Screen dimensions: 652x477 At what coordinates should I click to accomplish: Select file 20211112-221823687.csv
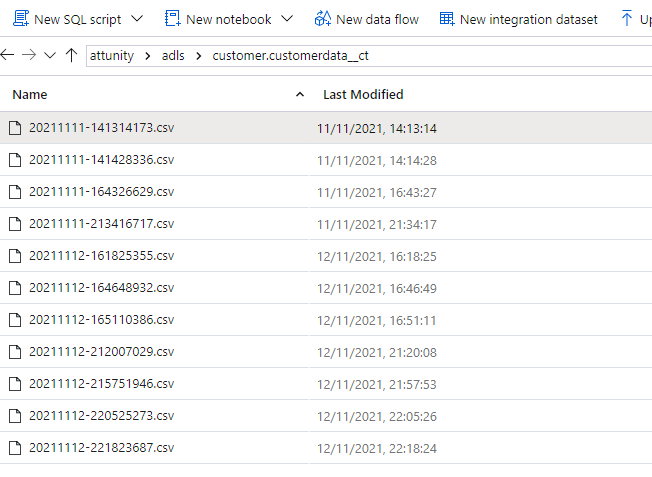coord(101,447)
